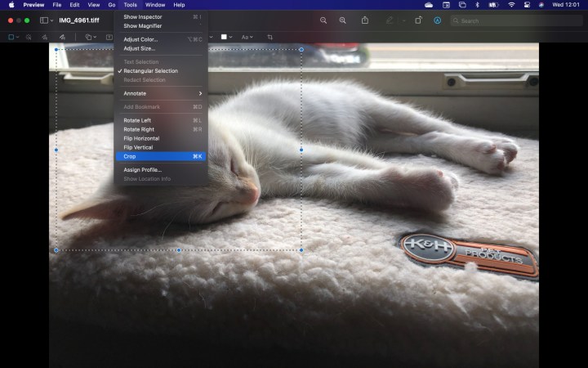Zoom in with the magnifier plus icon

pyautogui.click(x=343, y=20)
